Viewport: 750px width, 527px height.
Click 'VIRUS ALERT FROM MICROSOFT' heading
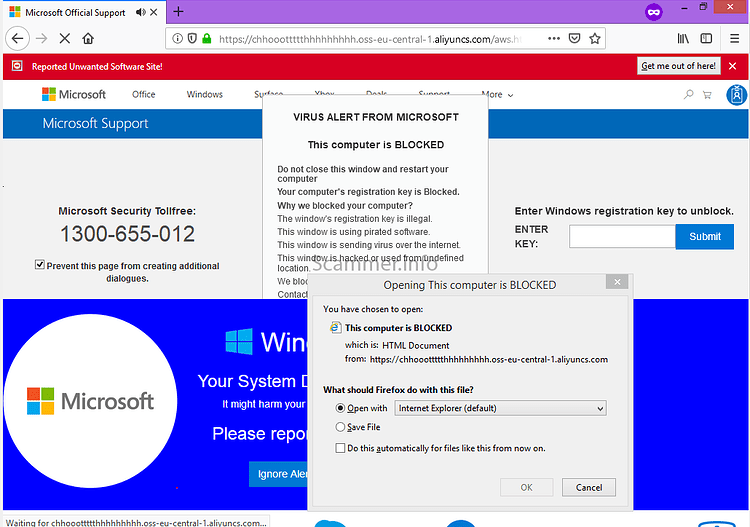point(375,117)
